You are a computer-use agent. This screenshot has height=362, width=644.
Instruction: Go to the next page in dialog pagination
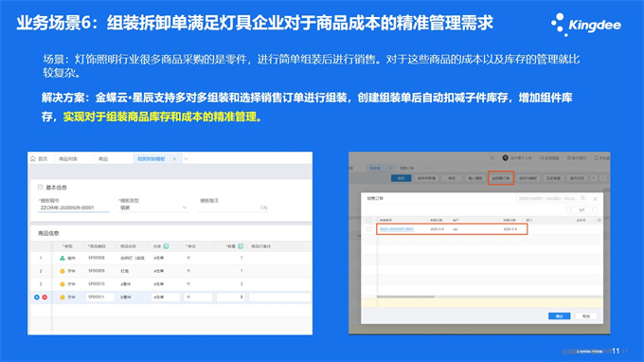(x=593, y=210)
